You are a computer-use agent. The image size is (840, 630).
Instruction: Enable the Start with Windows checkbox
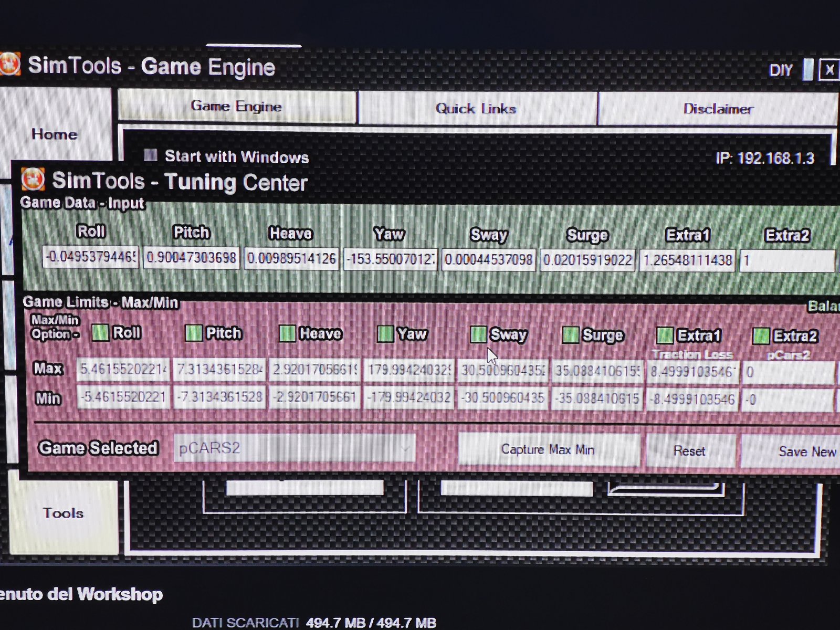point(151,155)
